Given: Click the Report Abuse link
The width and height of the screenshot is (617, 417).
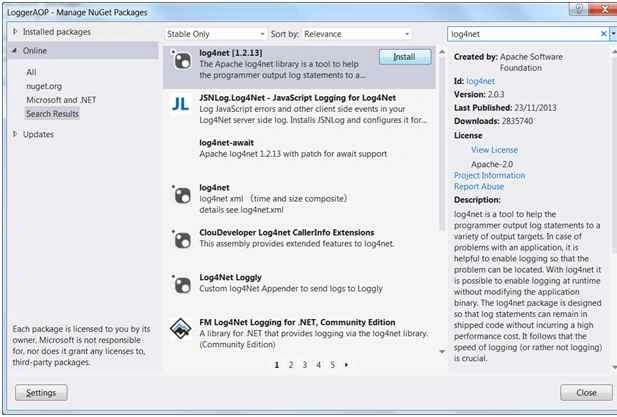Looking at the screenshot, I should tap(479, 186).
